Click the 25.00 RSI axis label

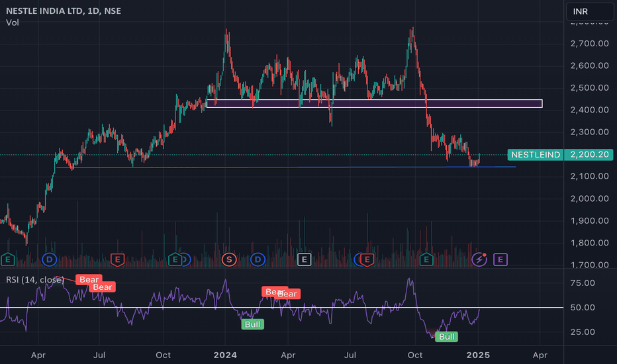click(x=583, y=332)
